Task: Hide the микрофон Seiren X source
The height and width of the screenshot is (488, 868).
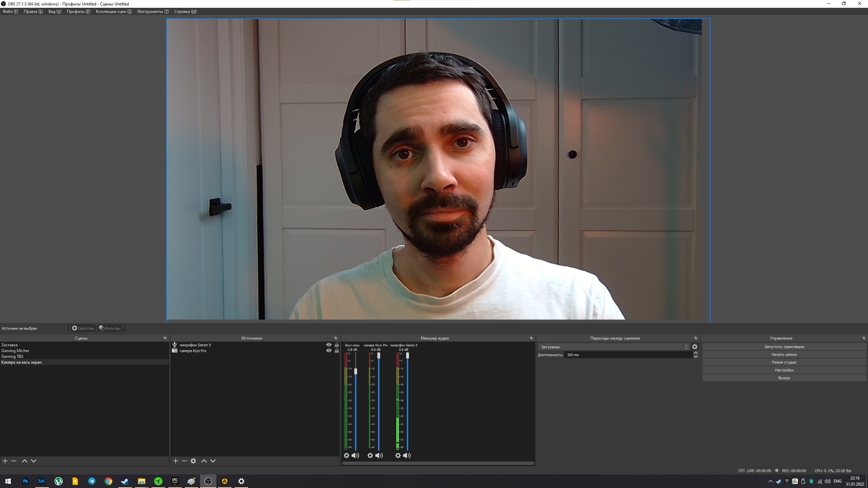Action: tap(329, 345)
